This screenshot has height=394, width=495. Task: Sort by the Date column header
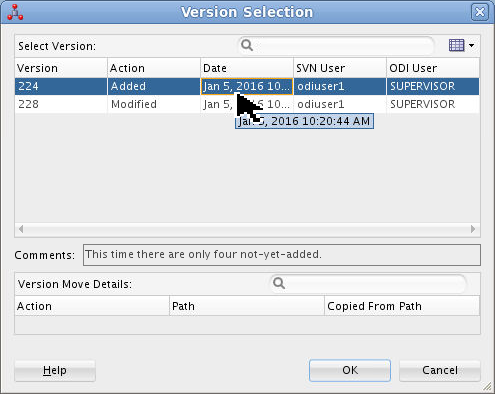pos(247,68)
